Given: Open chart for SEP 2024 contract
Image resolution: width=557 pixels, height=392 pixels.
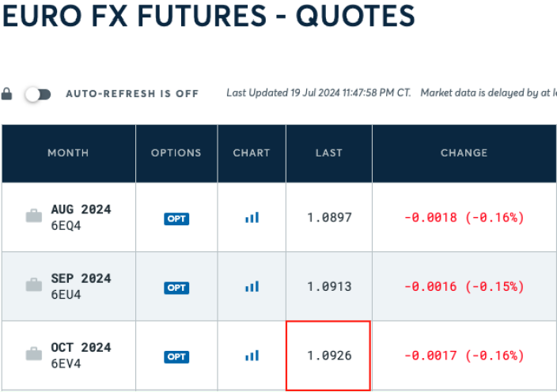Looking at the screenshot, I should 252,287.
